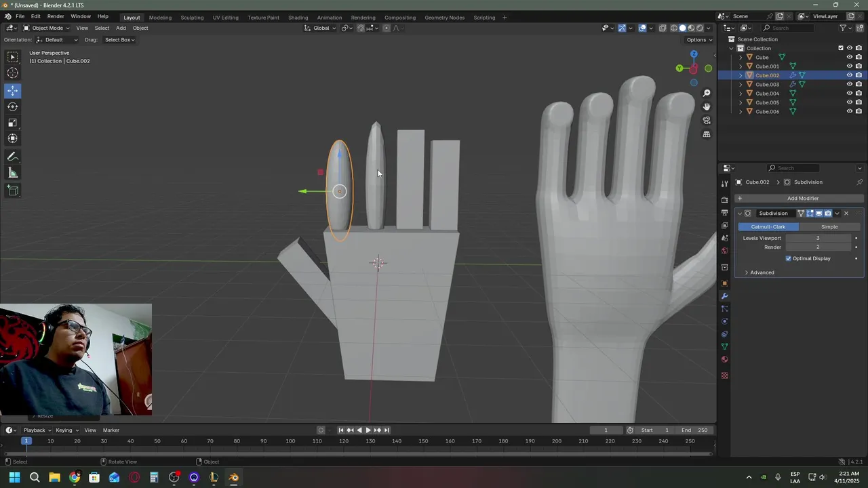Pin the properties editor context

(859, 182)
